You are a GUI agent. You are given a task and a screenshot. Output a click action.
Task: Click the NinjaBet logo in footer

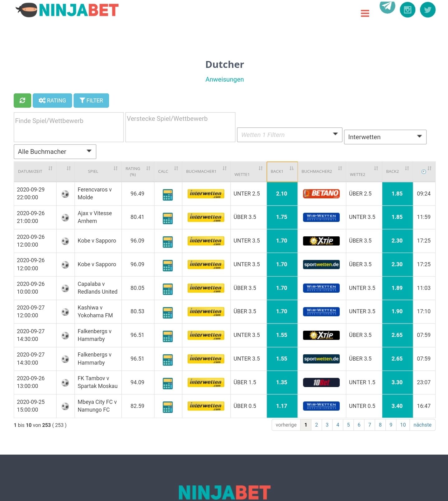pos(224,493)
